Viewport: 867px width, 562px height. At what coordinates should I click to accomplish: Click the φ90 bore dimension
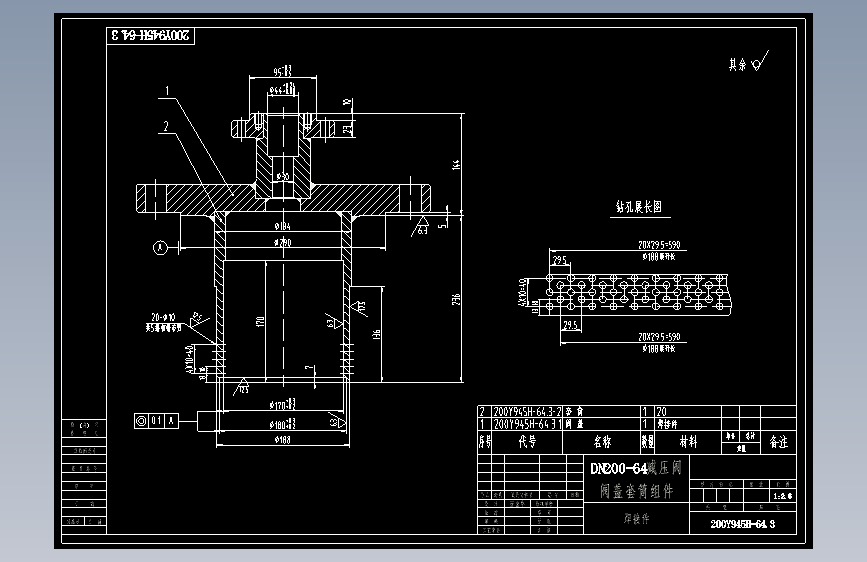point(283,176)
